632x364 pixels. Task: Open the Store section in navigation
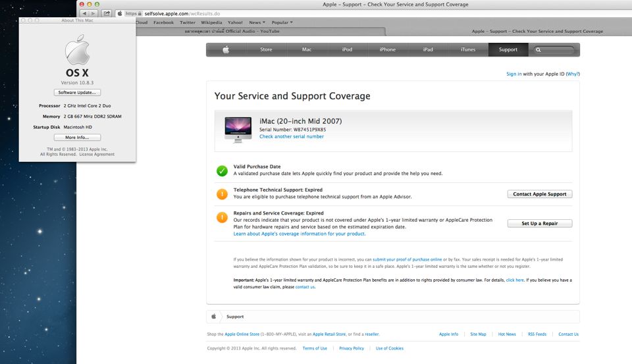[x=266, y=49]
